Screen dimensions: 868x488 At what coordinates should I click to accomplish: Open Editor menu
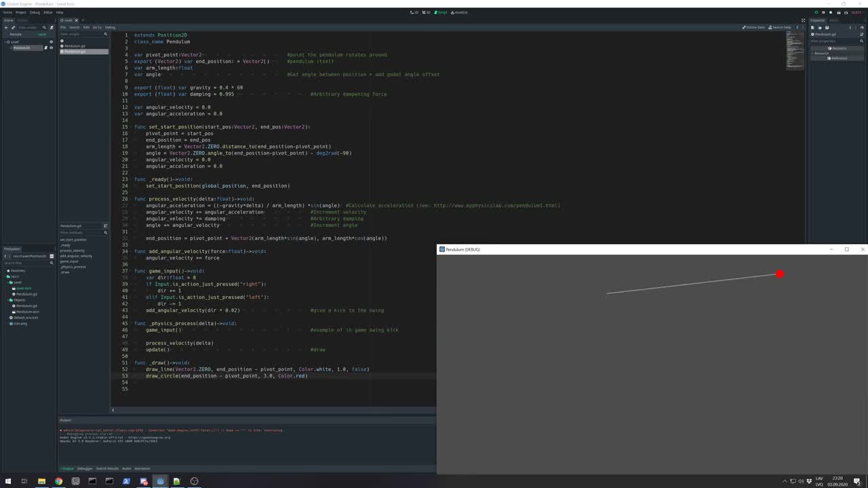[47, 12]
